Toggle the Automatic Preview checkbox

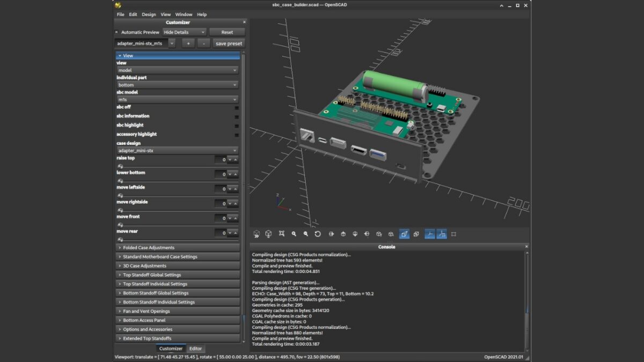pos(117,32)
